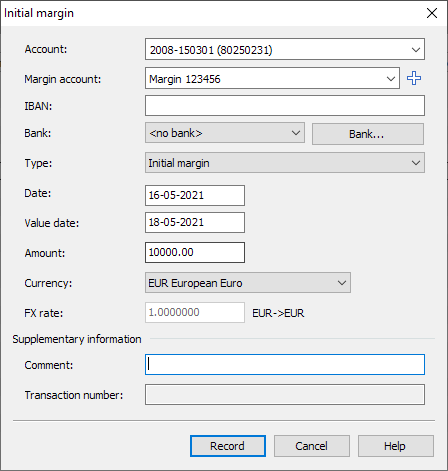This screenshot has height=471, width=448.
Task: Click into the Date field showing 16-05-2021
Action: tap(195, 195)
